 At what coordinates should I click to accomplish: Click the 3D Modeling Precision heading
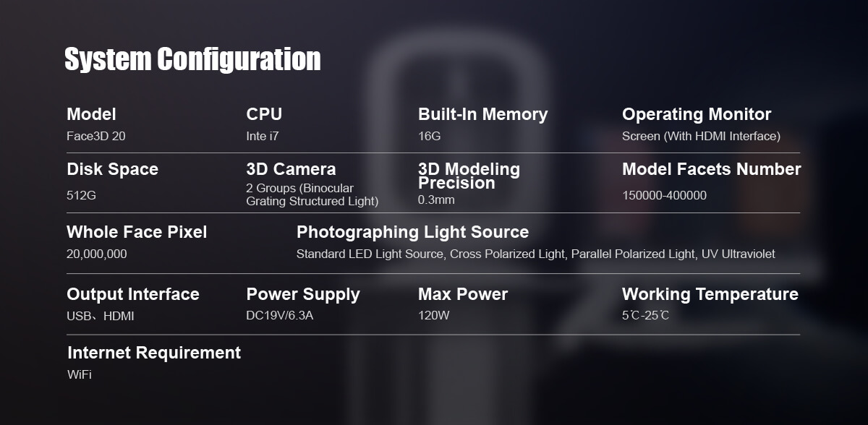(469, 176)
